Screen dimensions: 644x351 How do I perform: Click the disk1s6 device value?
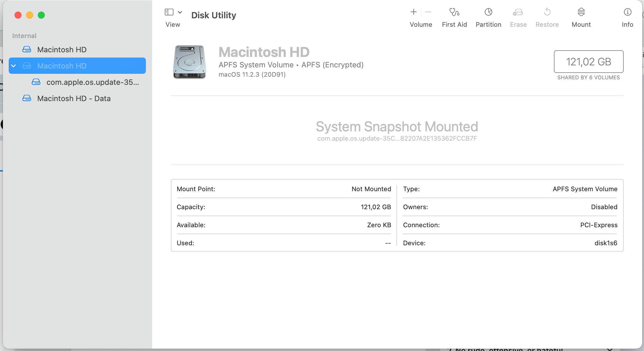point(606,243)
